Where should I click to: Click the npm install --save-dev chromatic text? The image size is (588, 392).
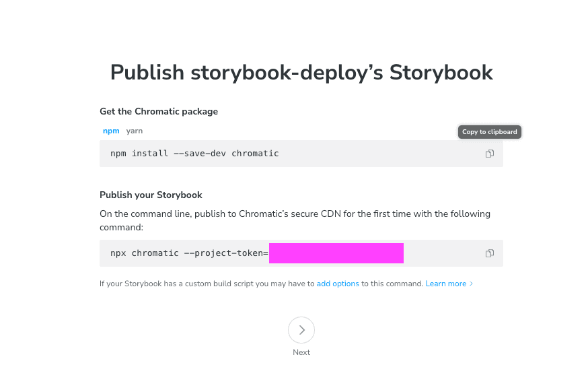coord(194,154)
